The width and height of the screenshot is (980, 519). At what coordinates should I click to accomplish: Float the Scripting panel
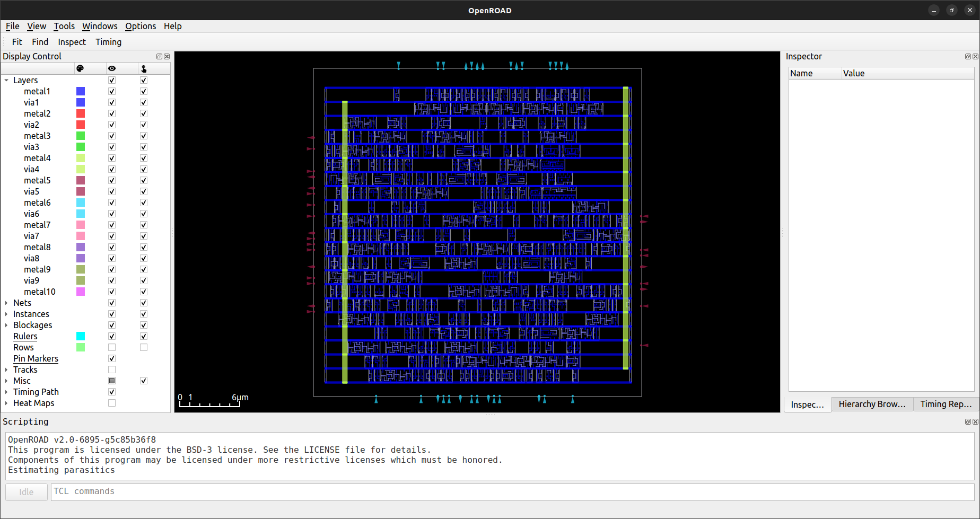968,421
